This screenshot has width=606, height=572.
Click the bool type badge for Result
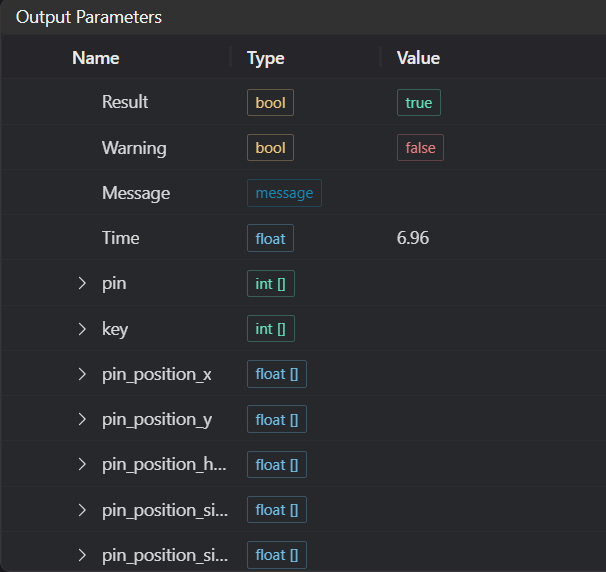(270, 102)
